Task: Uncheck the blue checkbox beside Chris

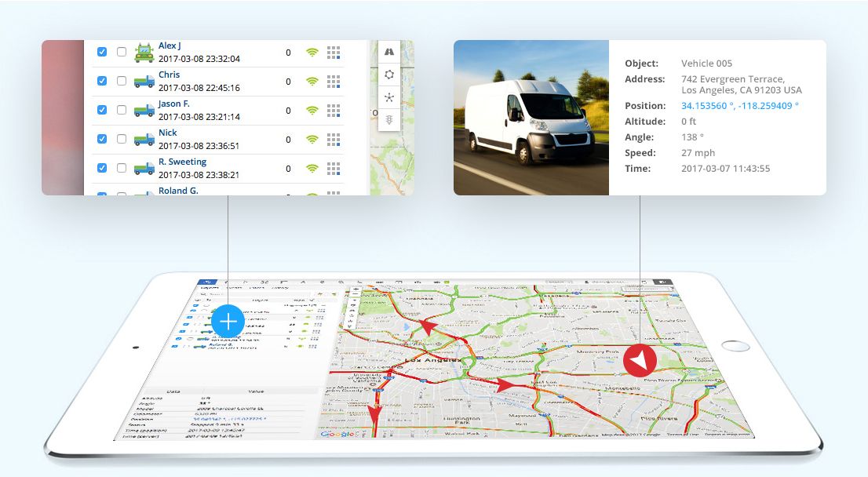Action: [x=102, y=81]
